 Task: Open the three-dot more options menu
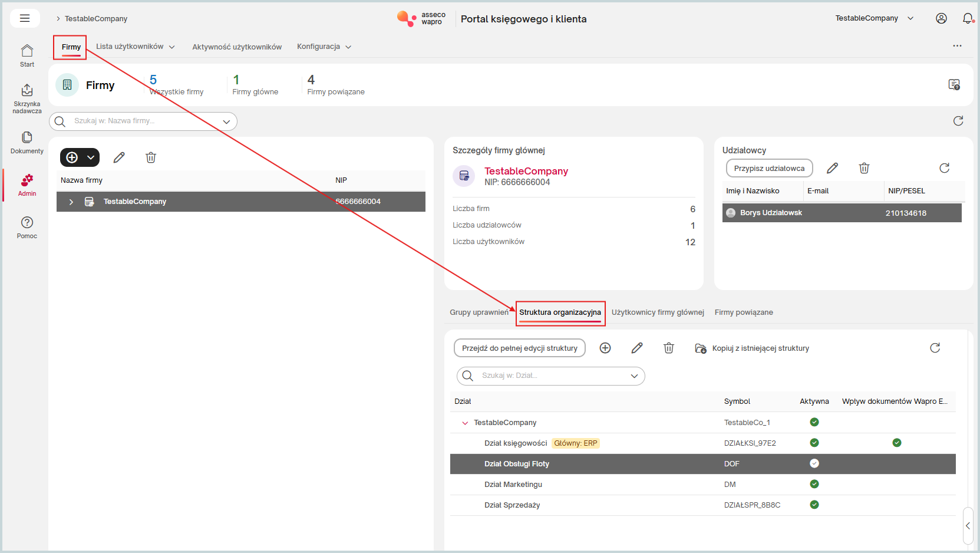point(957,46)
